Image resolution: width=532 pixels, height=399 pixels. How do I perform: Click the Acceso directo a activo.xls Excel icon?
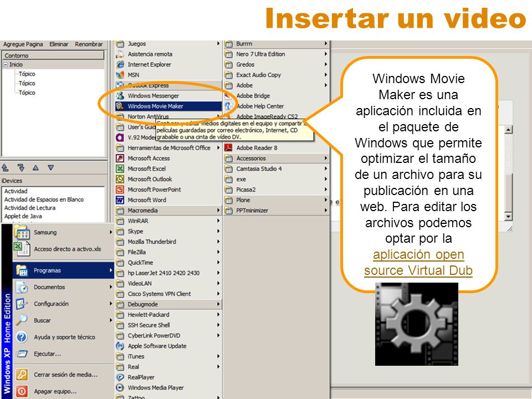pyautogui.click(x=22, y=249)
